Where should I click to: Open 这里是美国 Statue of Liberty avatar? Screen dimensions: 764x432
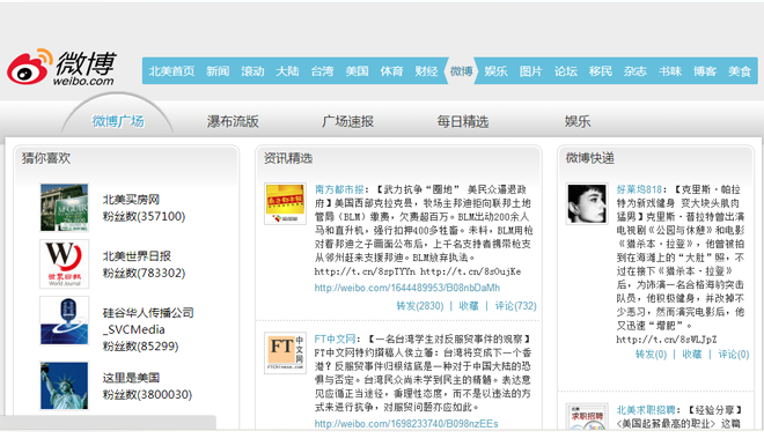pyautogui.click(x=64, y=385)
